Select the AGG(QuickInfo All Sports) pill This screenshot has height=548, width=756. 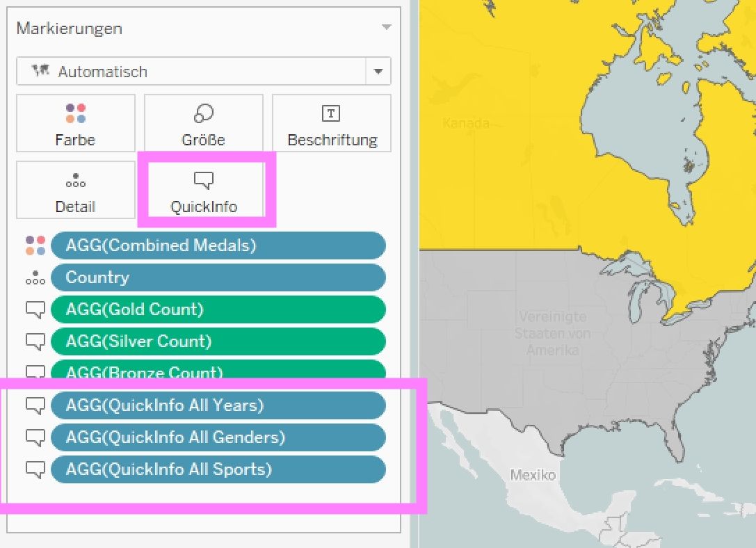tap(218, 469)
